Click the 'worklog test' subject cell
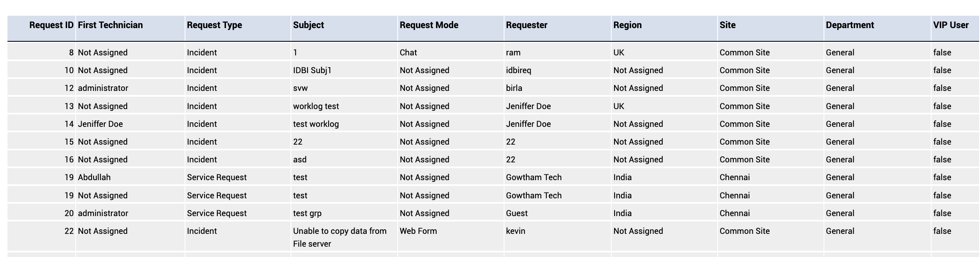 coord(316,106)
